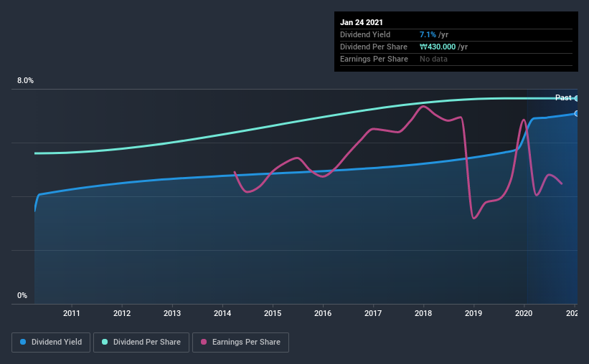The image size is (589, 364).
Task: Toggle the Earnings Per Share legend button
Action: (240, 343)
